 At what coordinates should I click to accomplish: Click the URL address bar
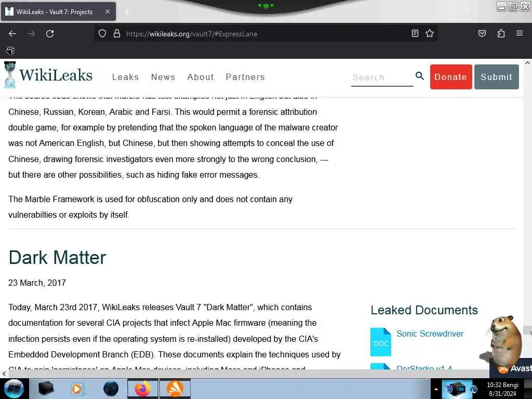coord(264,34)
